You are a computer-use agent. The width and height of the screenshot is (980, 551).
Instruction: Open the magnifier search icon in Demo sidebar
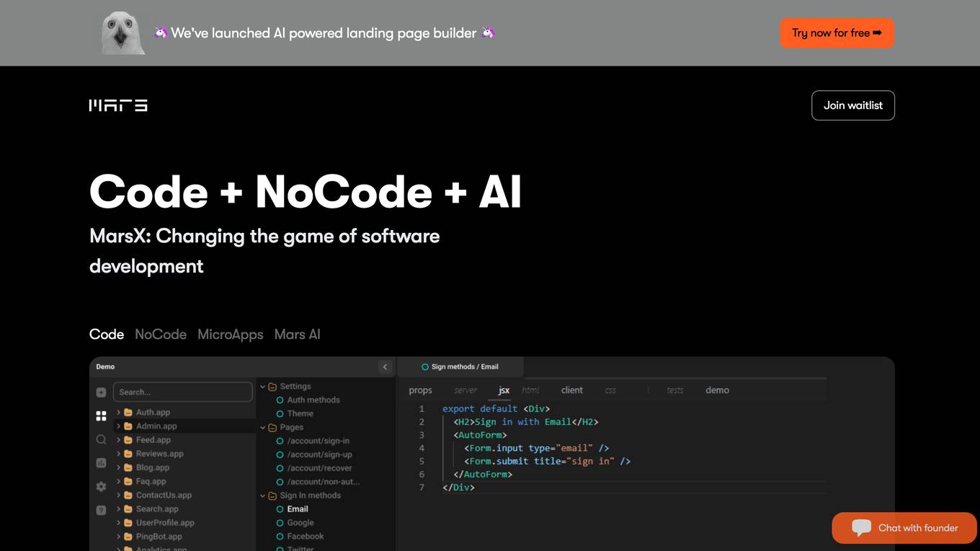pyautogui.click(x=101, y=439)
